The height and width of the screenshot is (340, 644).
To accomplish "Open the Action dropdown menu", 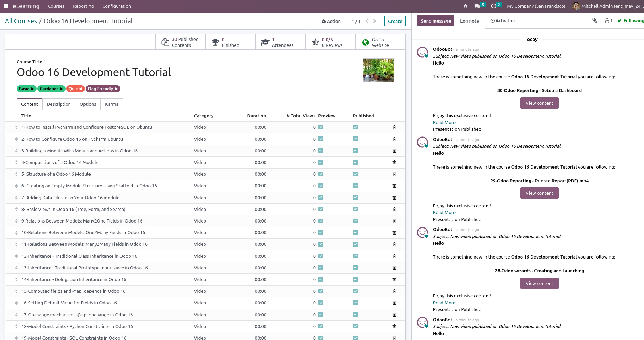I will coord(331,21).
